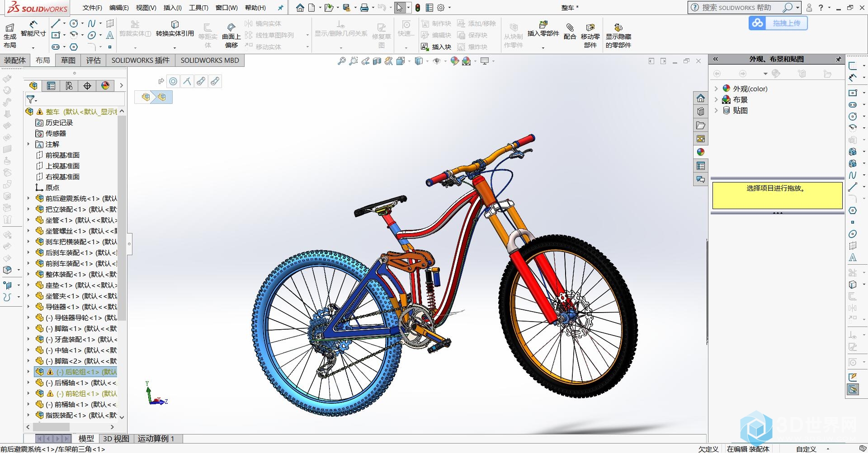The width and height of the screenshot is (868, 453).
Task: Switch to the 草图 sketch tab
Action: tap(68, 61)
